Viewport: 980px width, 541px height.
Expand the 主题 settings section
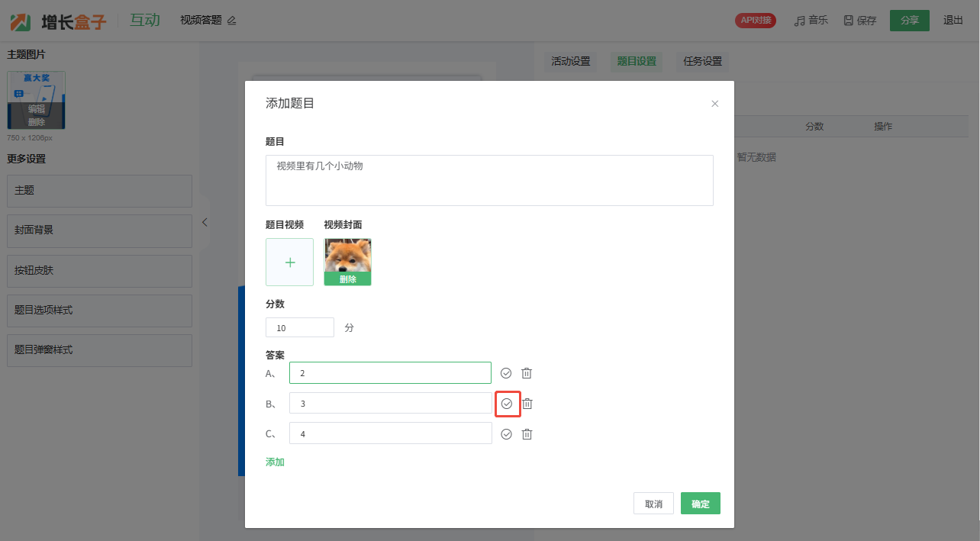99,191
